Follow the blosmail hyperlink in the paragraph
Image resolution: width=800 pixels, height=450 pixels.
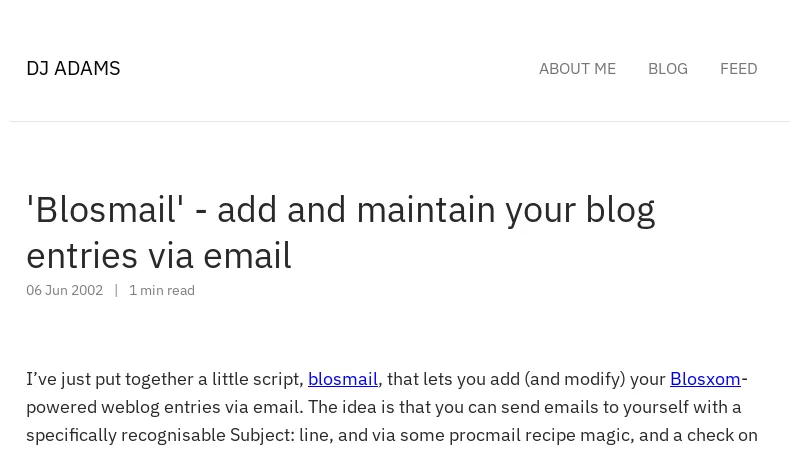tap(342, 379)
